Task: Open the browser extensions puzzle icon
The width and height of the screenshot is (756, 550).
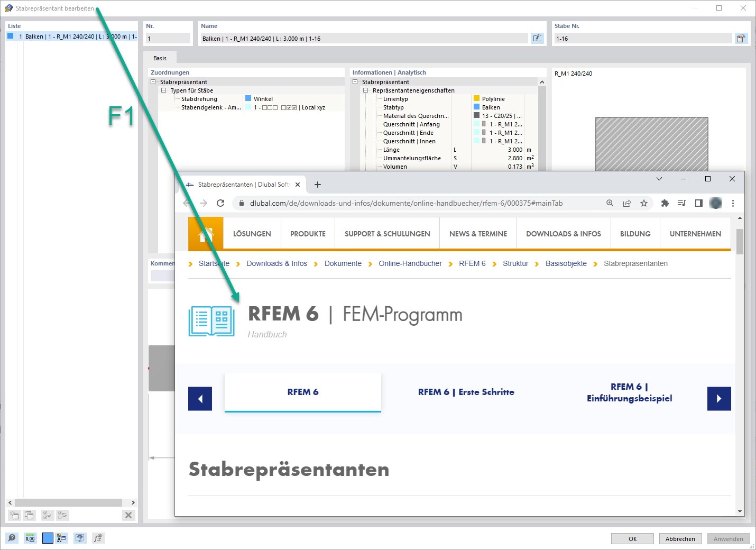Action: click(665, 203)
